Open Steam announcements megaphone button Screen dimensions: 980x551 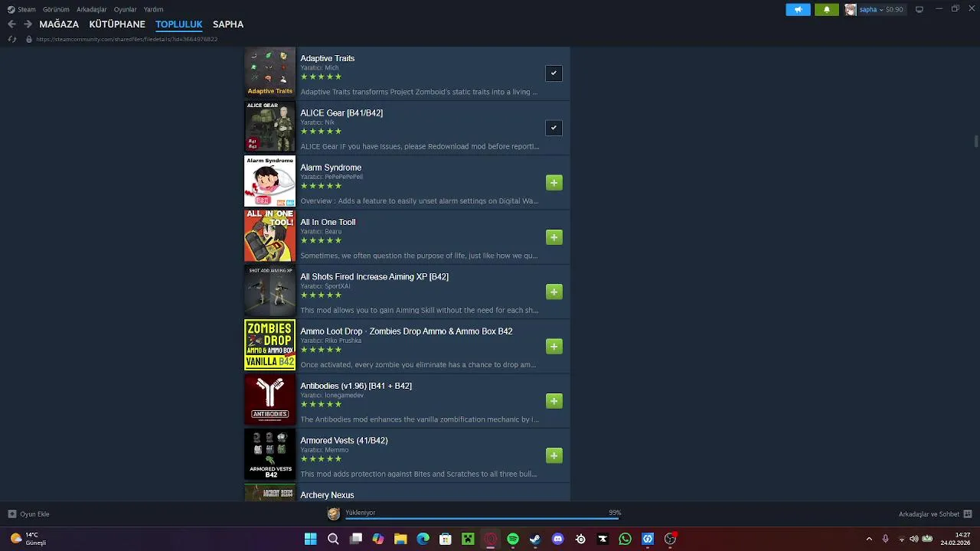798,10
